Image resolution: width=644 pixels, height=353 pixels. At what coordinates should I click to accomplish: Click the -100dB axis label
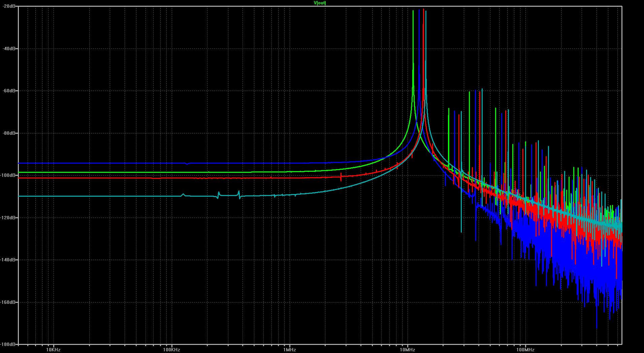(8, 175)
